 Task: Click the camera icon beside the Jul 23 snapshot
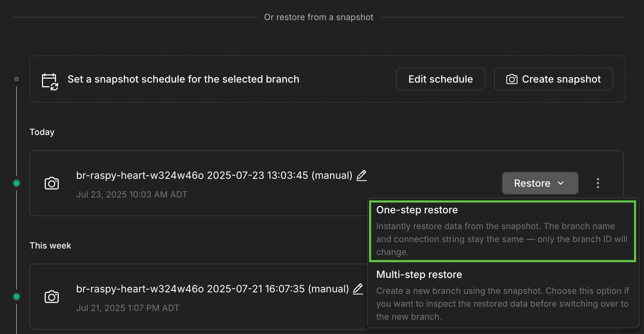coord(52,183)
